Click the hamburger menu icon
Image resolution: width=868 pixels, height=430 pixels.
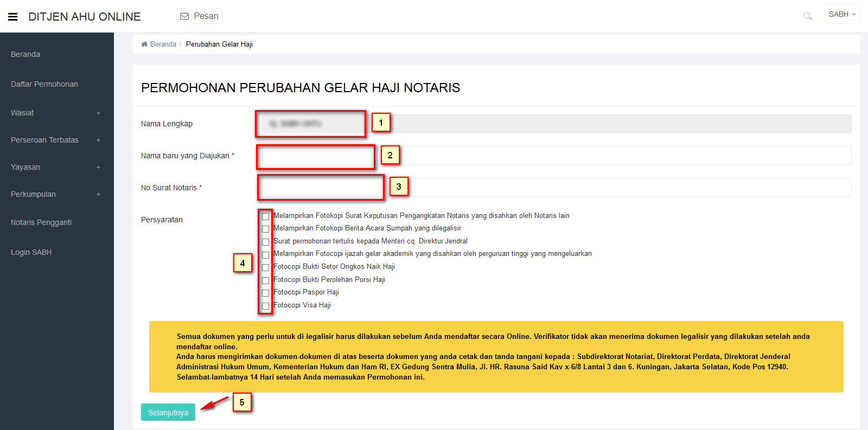[x=13, y=17]
